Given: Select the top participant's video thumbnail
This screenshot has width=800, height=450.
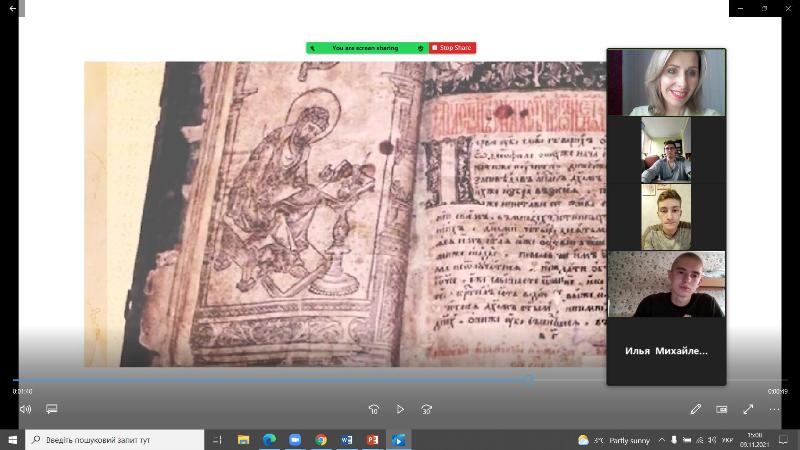Looking at the screenshot, I should coord(665,83).
